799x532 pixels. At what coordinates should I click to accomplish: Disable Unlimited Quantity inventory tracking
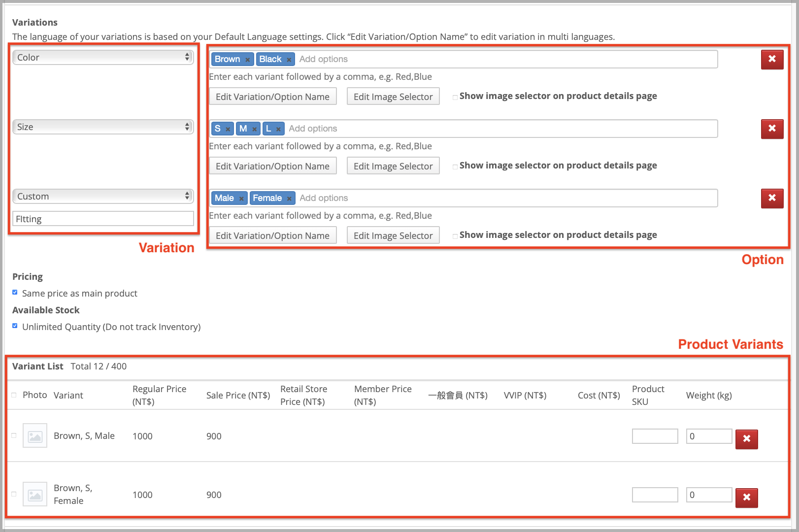pyautogui.click(x=15, y=325)
